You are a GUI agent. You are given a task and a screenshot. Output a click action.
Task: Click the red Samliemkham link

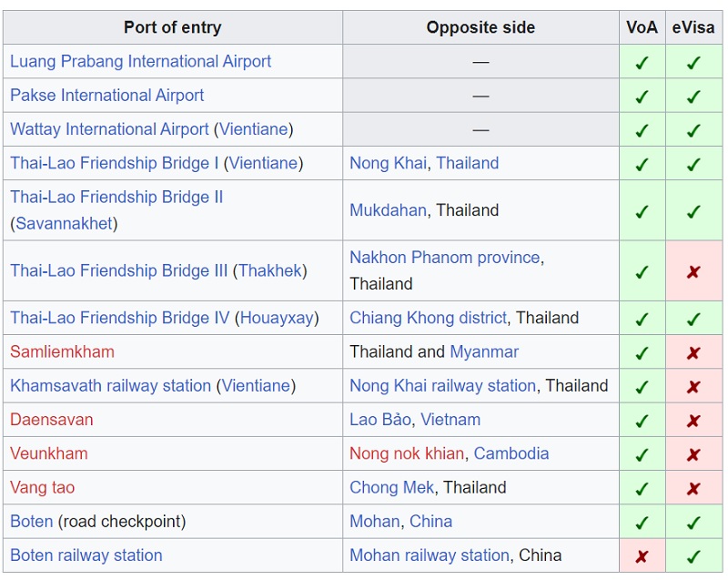(x=62, y=351)
